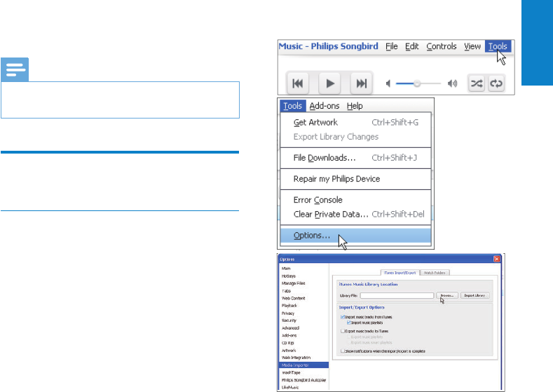Click the Previous track button
This screenshot has width=553, height=392.
[x=298, y=83]
